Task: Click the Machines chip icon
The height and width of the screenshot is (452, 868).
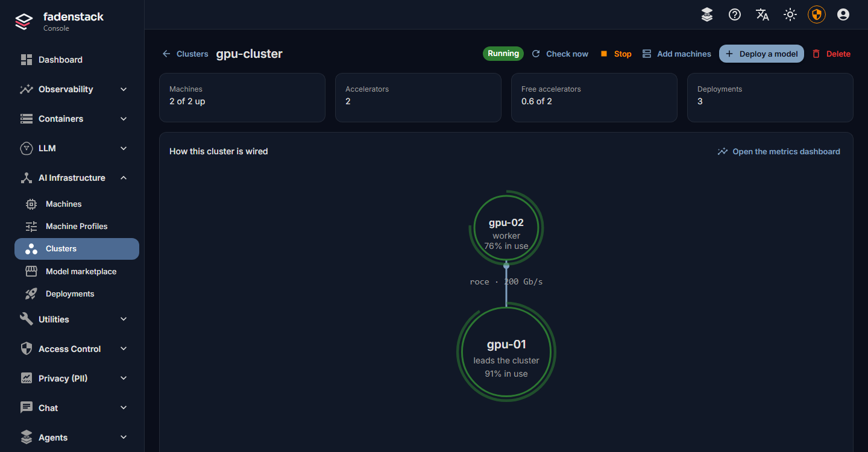Action: coord(31,204)
